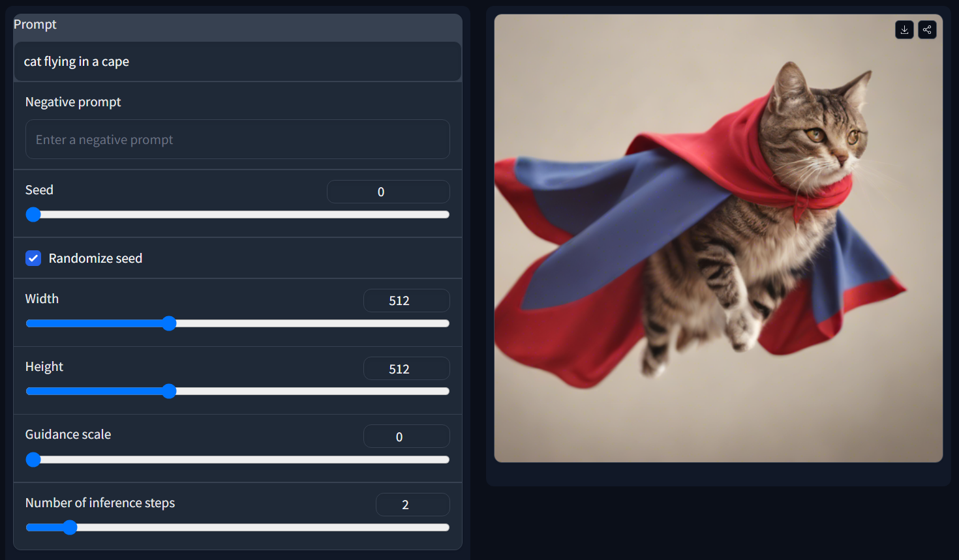Click the Seed slider handle
Viewport: 959px width, 560px height.
[x=33, y=214]
